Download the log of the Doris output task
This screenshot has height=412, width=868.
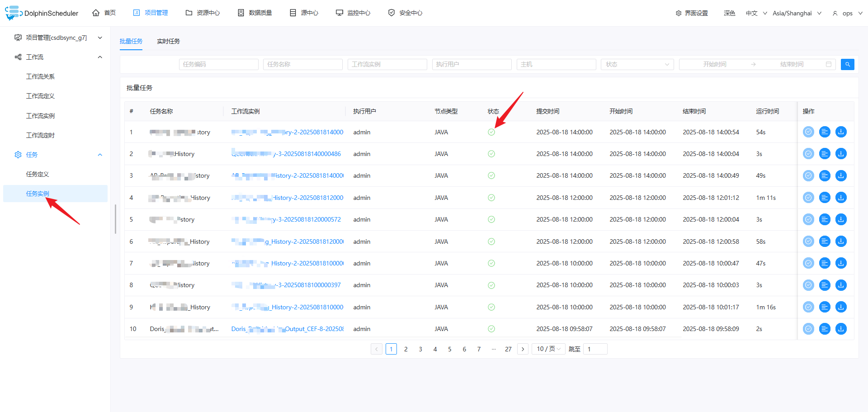[841, 329]
